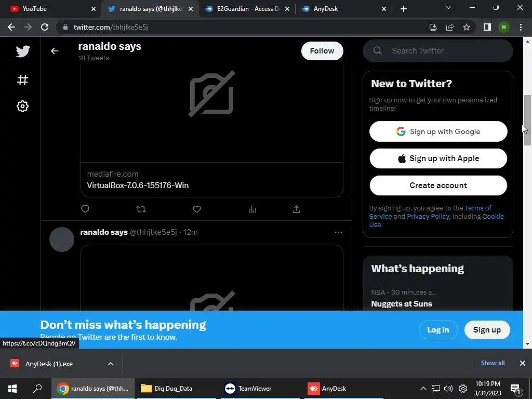This screenshot has width=532, height=399.
Task: Click the magnifier icon in Search Twitter
Action: tap(378, 50)
